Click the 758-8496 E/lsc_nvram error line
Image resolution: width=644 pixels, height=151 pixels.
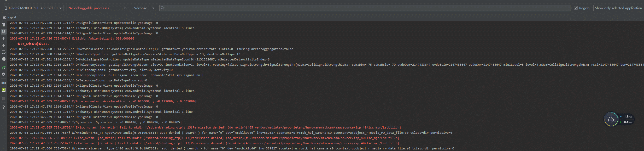click(x=205, y=138)
